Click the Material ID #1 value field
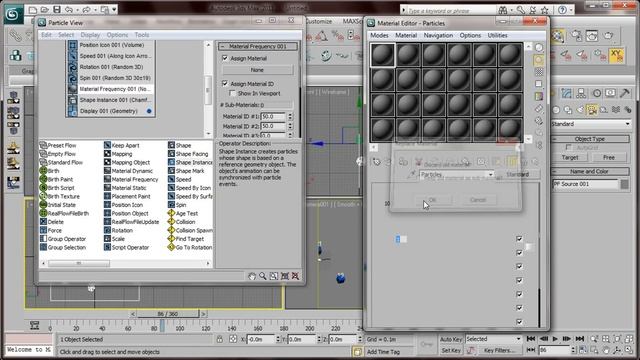Viewport: 640px width, 360px height. 273,116
